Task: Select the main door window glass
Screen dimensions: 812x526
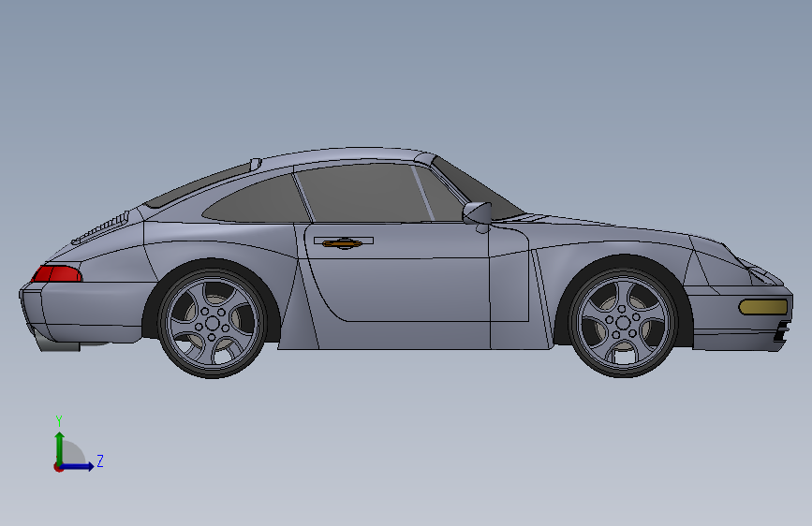Action: coord(365,194)
